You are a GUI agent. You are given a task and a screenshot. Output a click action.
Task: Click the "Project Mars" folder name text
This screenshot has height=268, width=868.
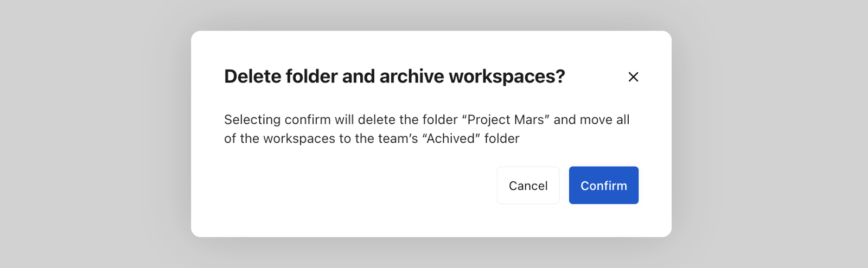[x=506, y=120]
